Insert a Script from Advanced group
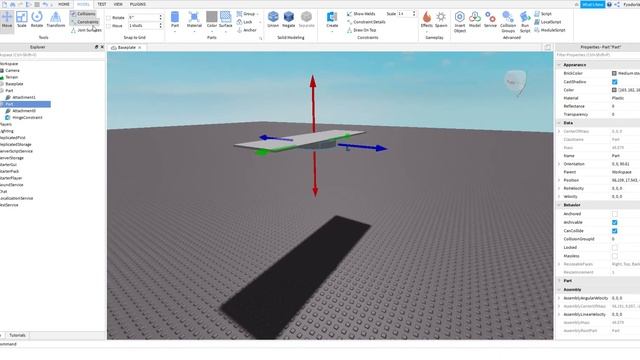The image size is (640, 360). (x=543, y=14)
